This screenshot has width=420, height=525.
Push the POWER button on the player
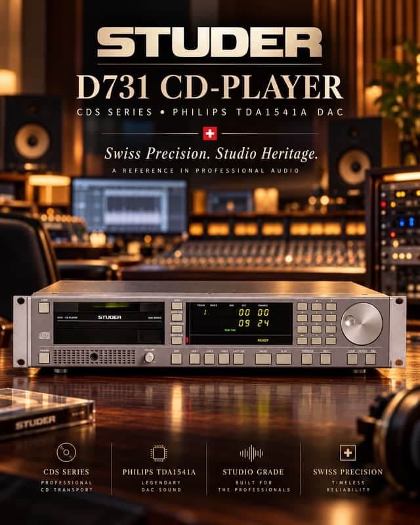(x=44, y=358)
